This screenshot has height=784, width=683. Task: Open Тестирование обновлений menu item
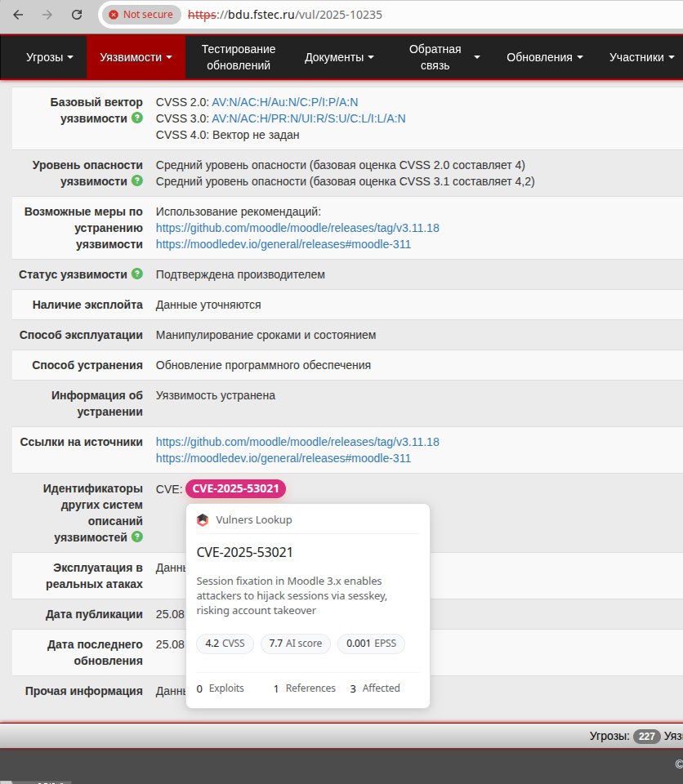pos(239,57)
